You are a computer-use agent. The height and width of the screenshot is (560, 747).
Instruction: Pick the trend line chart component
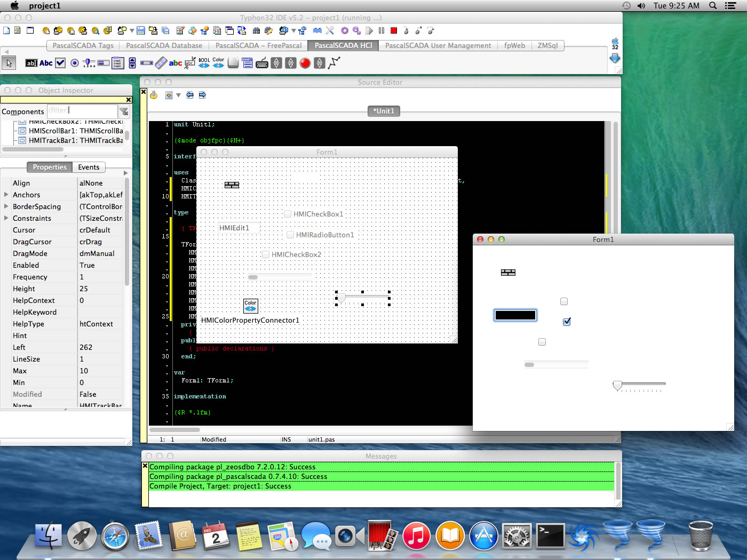point(334,63)
